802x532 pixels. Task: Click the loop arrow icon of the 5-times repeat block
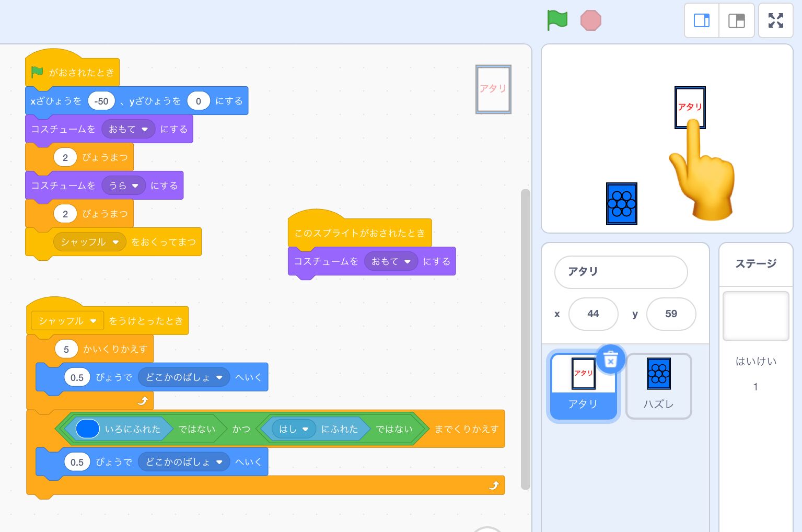pyautogui.click(x=143, y=401)
